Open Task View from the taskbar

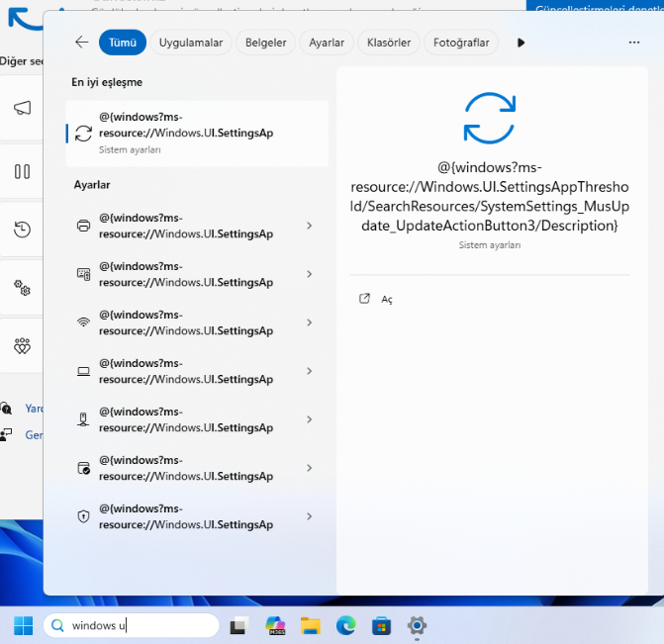pyautogui.click(x=238, y=626)
